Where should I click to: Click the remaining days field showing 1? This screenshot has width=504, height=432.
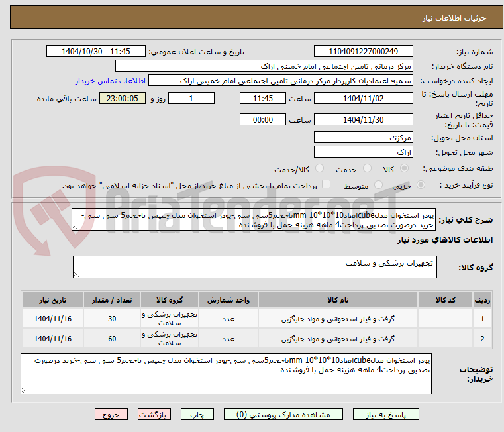point(191,98)
